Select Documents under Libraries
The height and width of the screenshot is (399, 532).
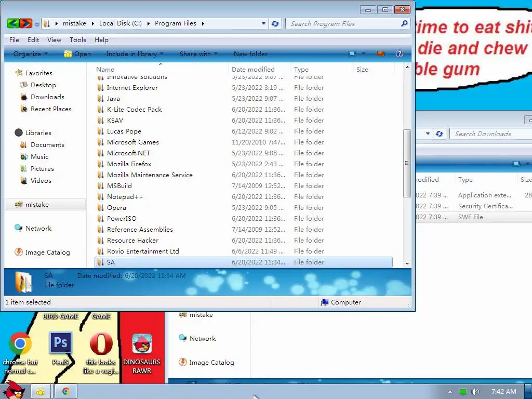coord(47,145)
